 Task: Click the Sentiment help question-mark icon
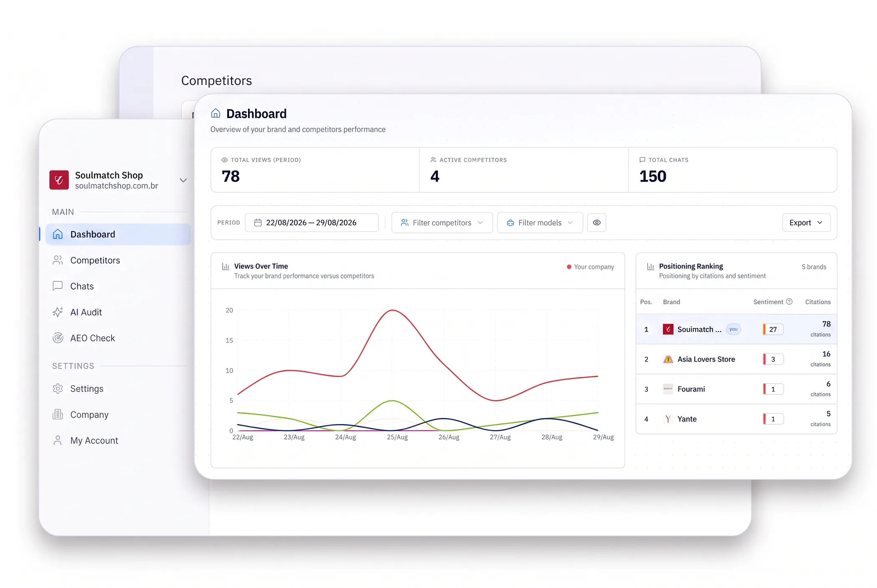[x=789, y=302]
